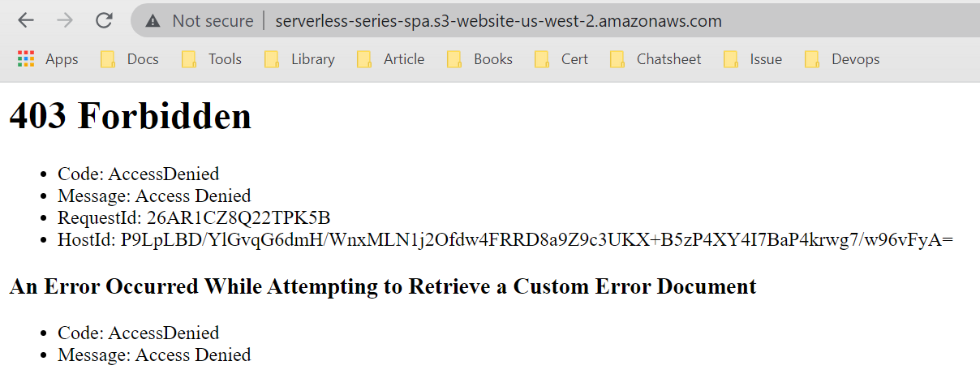The height and width of the screenshot is (374, 980).
Task: Open the Library bookmarks folder
Action: [x=300, y=59]
